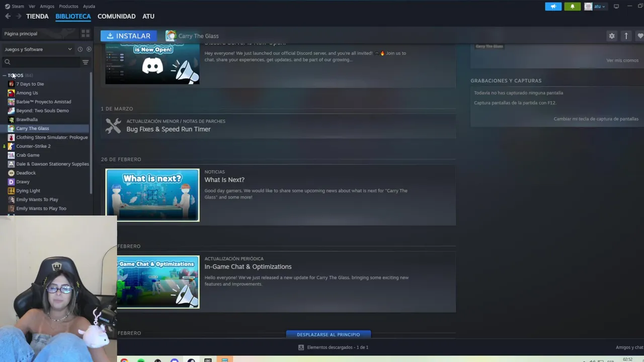Open Elementos descargados status
The width and height of the screenshot is (644, 362).
[x=338, y=347]
